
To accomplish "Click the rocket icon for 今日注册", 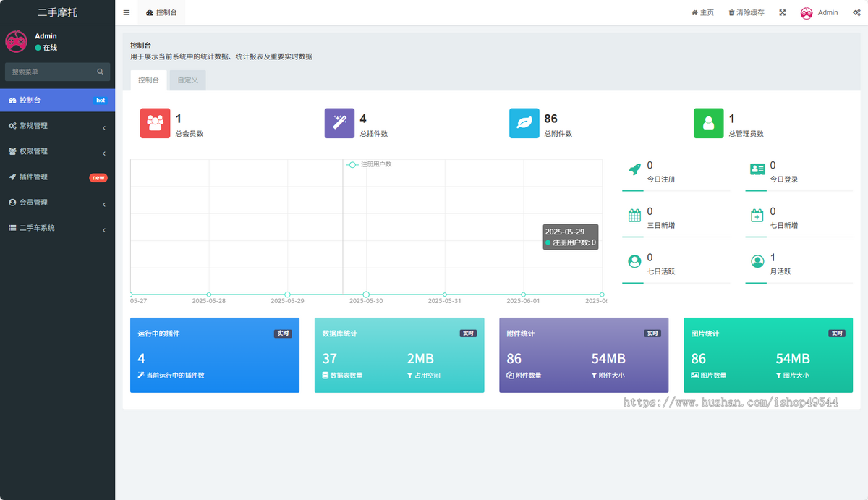I will (634, 169).
